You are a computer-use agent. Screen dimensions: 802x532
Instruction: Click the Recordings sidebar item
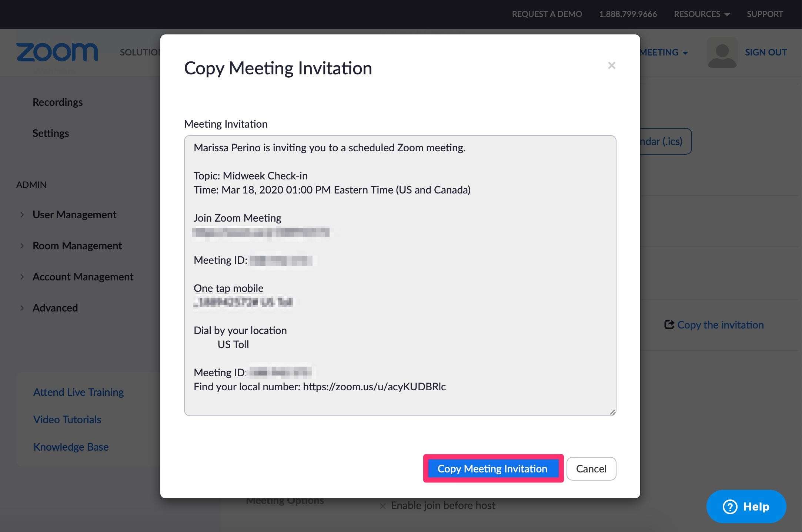click(x=58, y=101)
